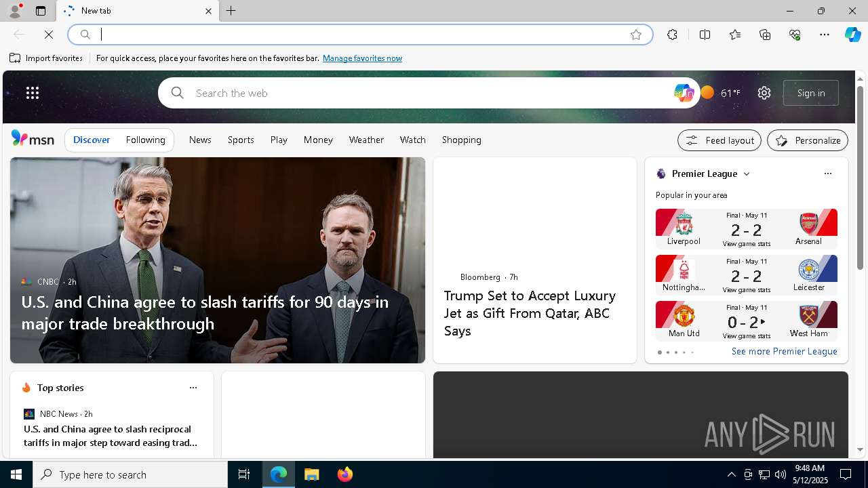The width and height of the screenshot is (868, 488).
Task: Switch to the Following tab
Action: 145,140
